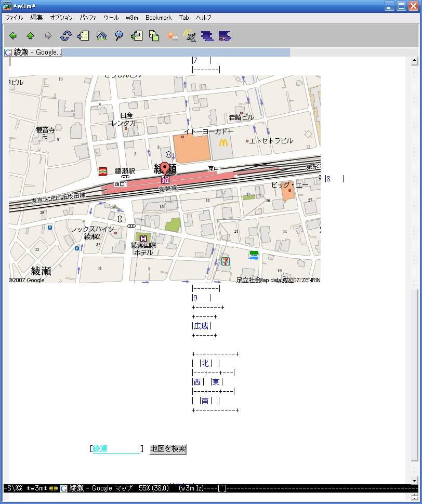Pan the map south with 南 link

pyautogui.click(x=205, y=401)
